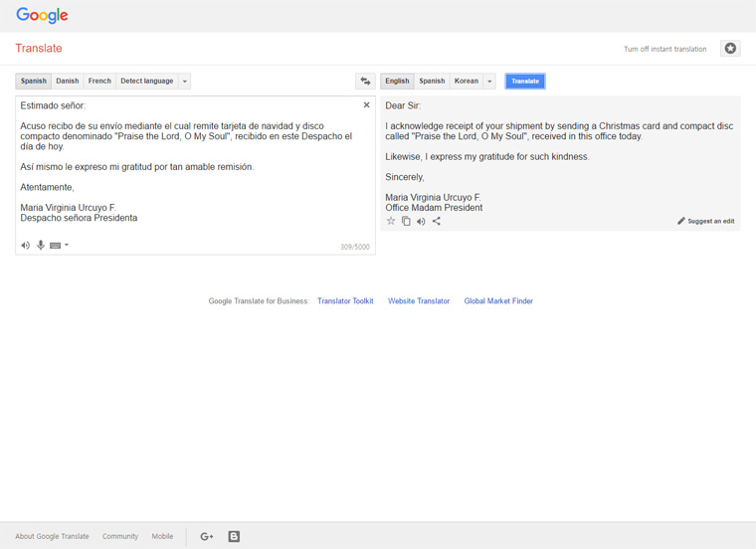Select English as target language
This screenshot has height=549, width=756.
(397, 81)
